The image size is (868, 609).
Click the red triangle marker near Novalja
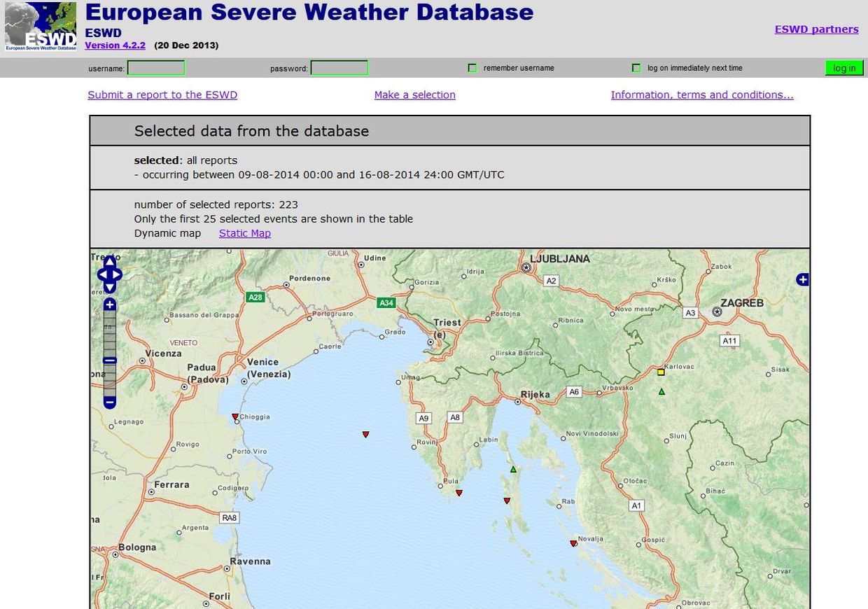click(573, 543)
